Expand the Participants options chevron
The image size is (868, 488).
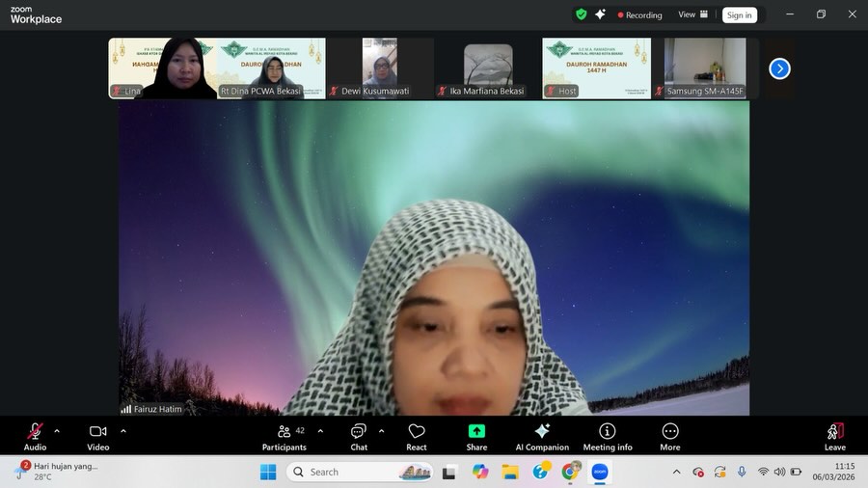[320, 431]
